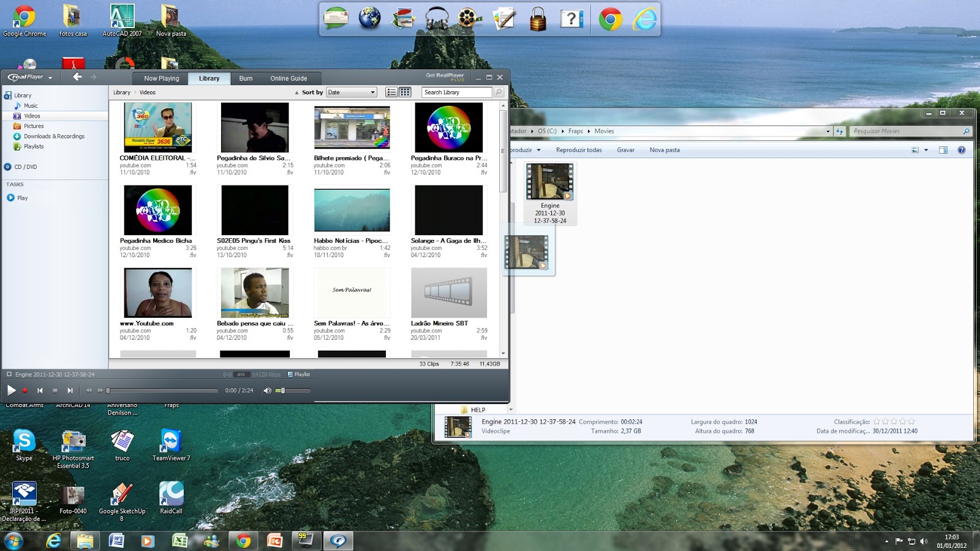Open the Explorer address bar history dropdown
The image size is (980, 551).
(828, 131)
